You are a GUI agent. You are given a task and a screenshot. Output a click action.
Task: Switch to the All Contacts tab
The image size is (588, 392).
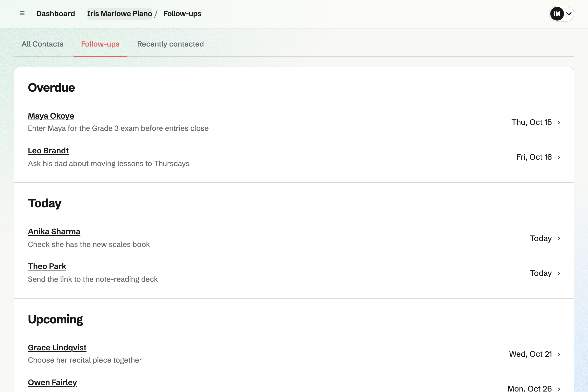coord(42,44)
